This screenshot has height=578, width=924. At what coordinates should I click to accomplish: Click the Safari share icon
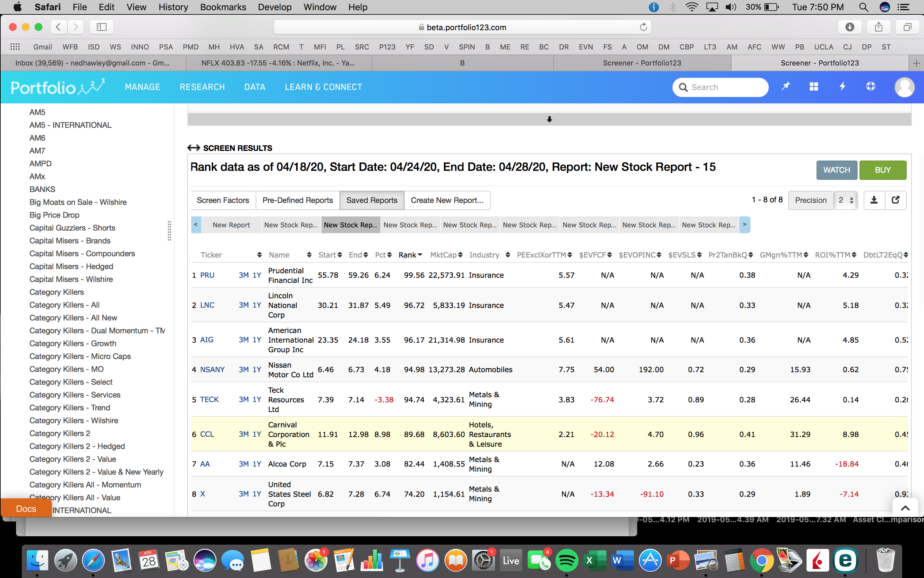pyautogui.click(x=878, y=27)
